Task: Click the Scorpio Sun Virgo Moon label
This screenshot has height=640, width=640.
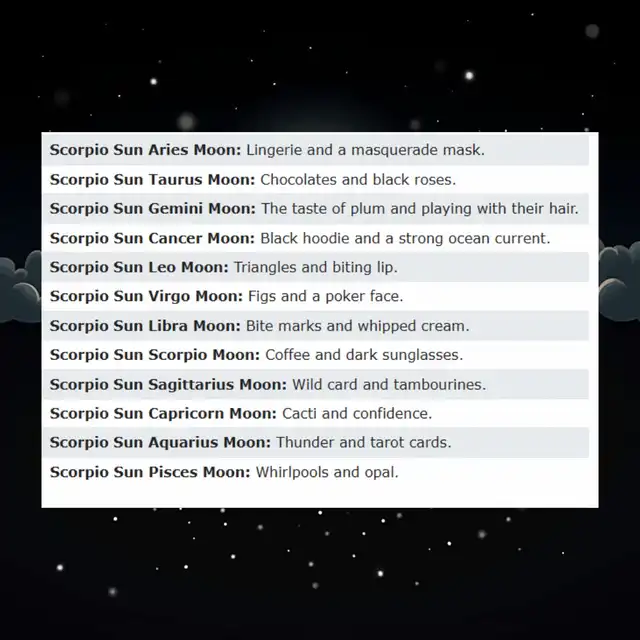Action: point(146,297)
